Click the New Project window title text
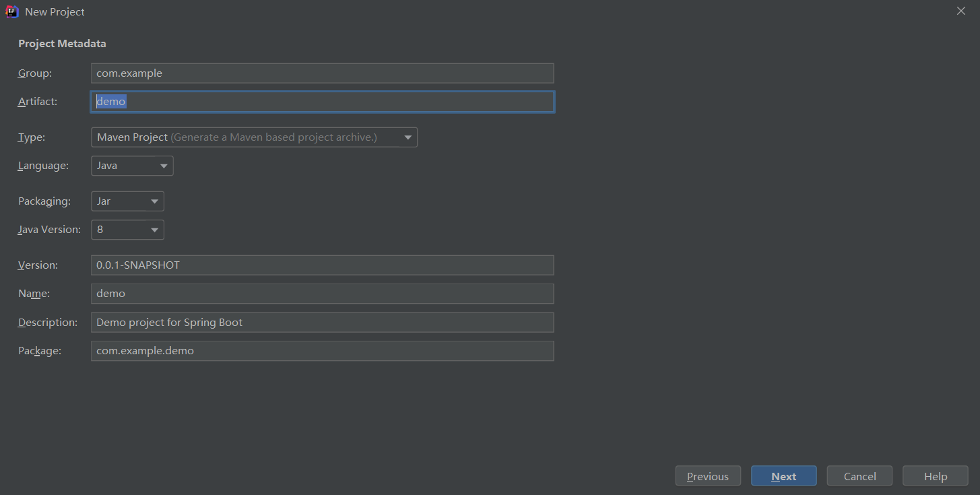This screenshot has width=980, height=495. [55, 12]
